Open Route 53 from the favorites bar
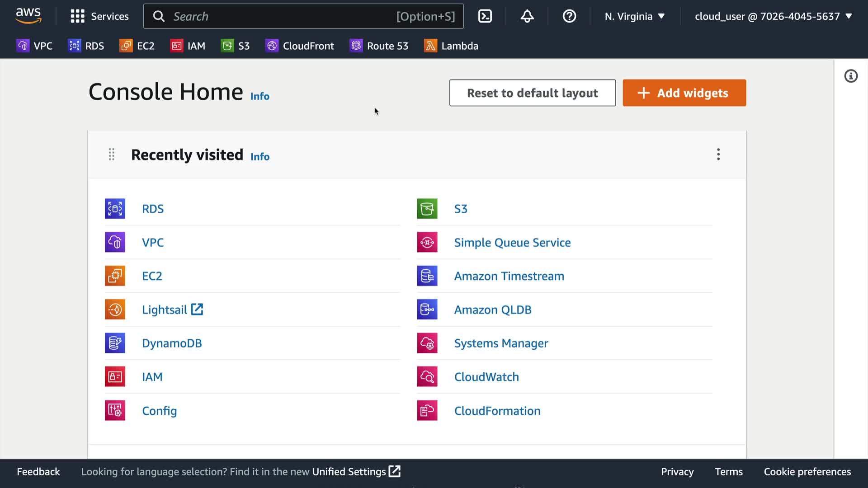The height and width of the screenshot is (488, 868). [x=379, y=46]
